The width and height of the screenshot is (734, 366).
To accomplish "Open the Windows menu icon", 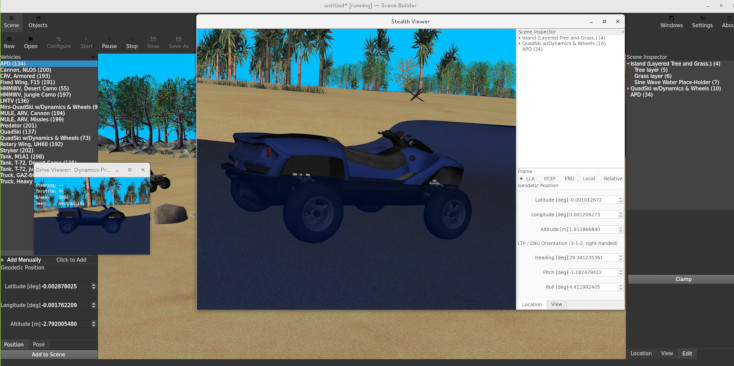I will tap(671, 22).
